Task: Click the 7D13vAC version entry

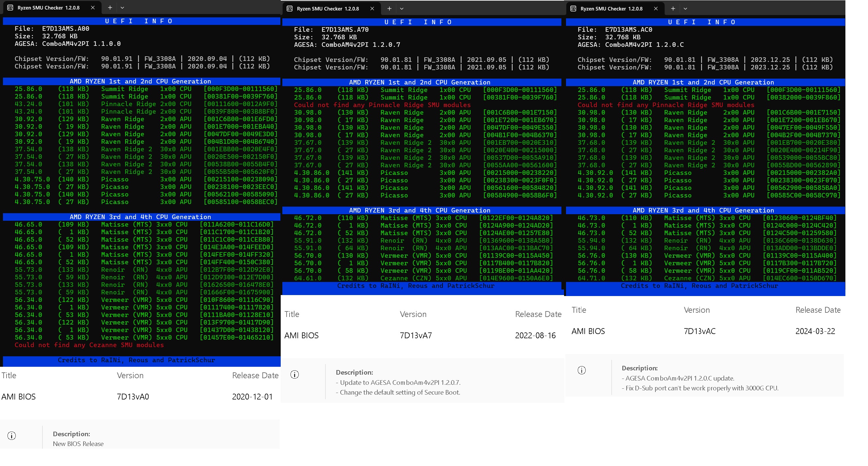Action: [699, 331]
